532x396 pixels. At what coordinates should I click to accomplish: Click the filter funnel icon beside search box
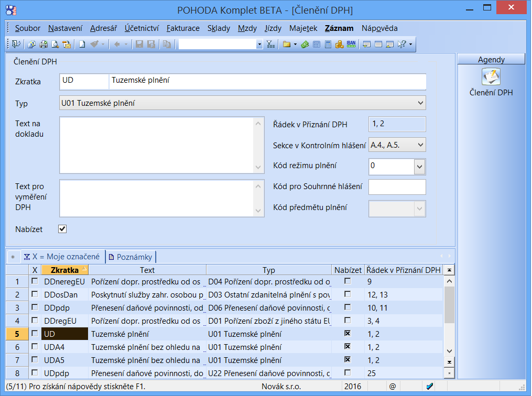pos(270,44)
